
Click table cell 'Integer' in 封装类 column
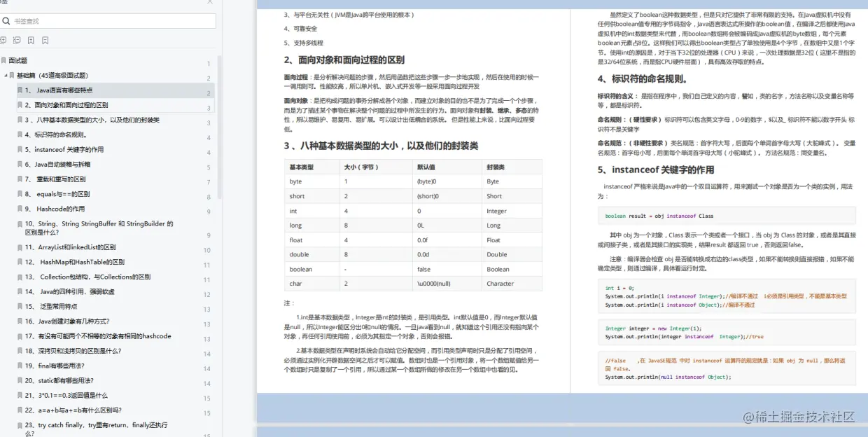496,211
